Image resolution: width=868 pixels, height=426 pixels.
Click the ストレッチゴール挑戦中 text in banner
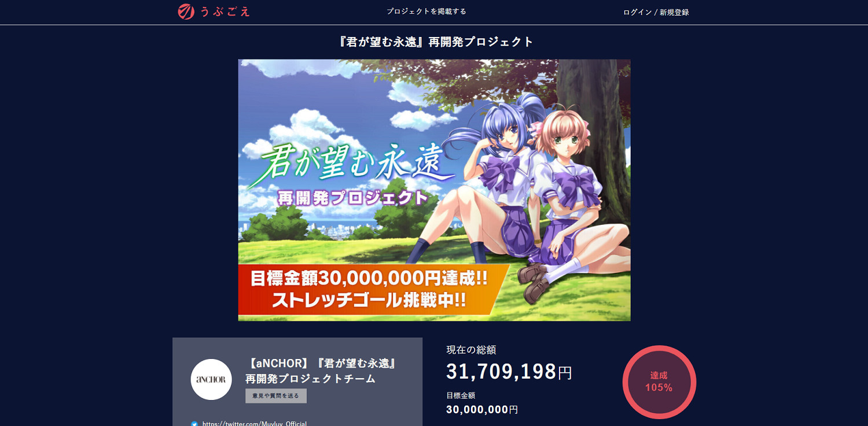[x=369, y=301]
